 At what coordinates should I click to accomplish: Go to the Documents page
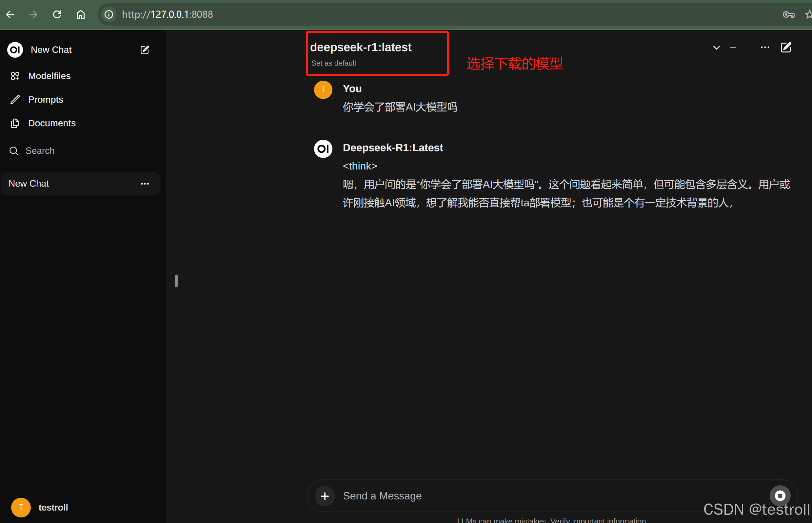tap(51, 123)
